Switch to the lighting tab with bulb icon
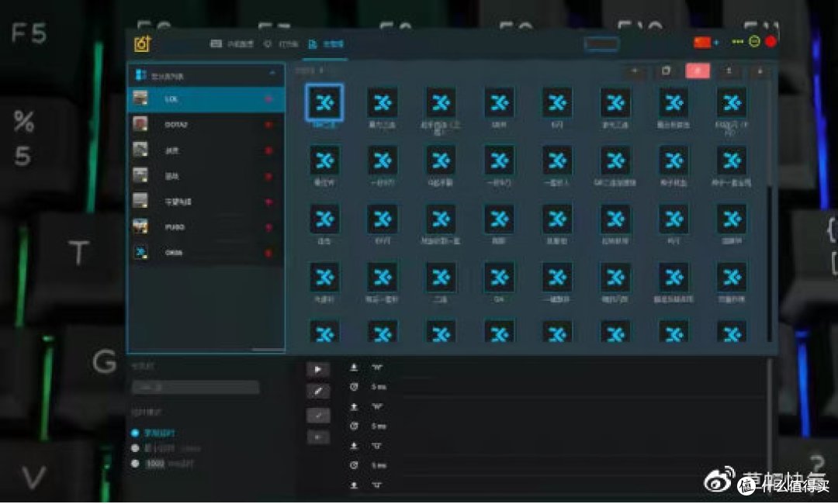 [x=281, y=43]
